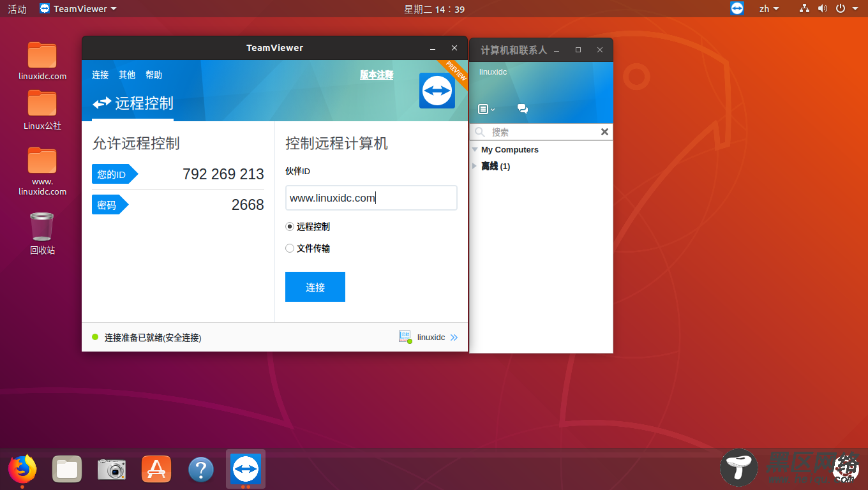Click the green connection status dot
This screenshot has height=490, width=868.
[95, 337]
